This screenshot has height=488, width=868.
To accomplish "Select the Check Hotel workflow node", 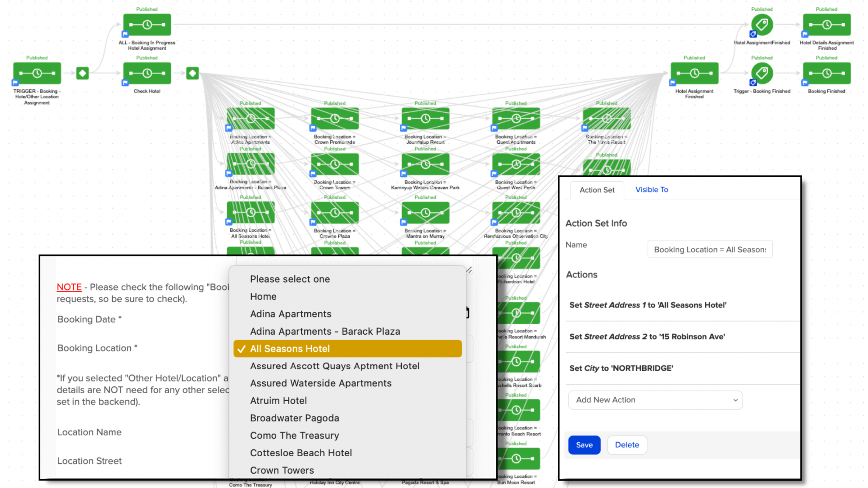I will click(x=147, y=73).
